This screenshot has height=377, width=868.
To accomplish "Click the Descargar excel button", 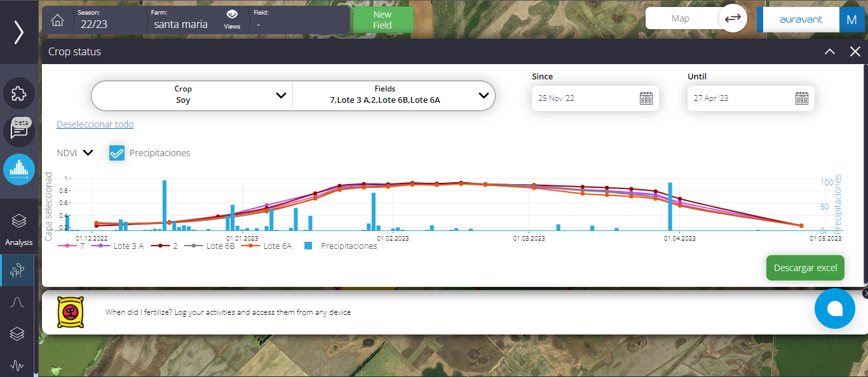I will click(x=805, y=268).
